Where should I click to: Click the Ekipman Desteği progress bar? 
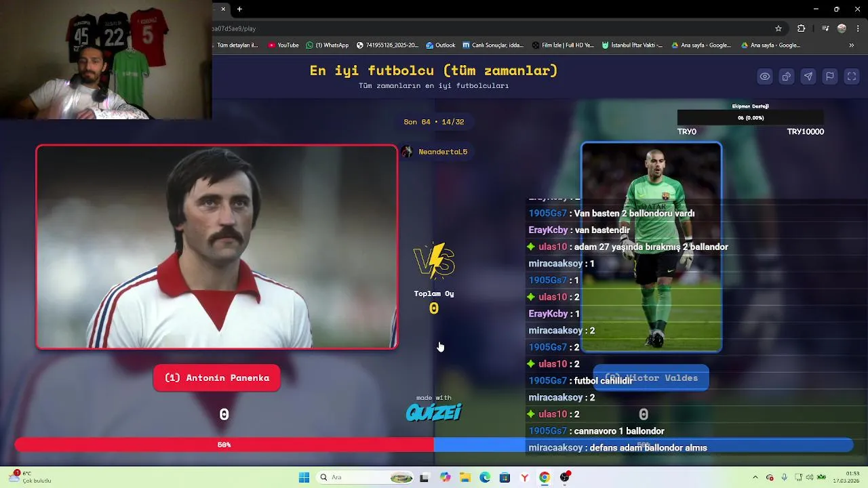[x=751, y=118]
